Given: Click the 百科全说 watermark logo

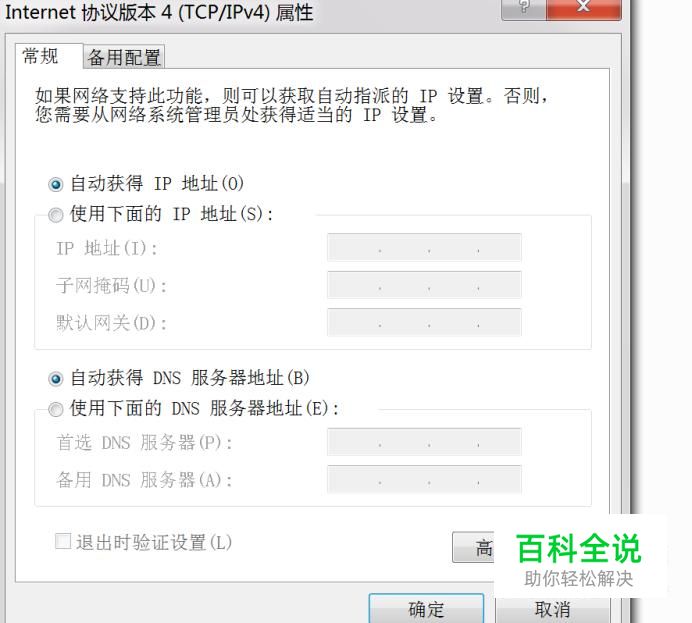Looking at the screenshot, I should [x=579, y=548].
